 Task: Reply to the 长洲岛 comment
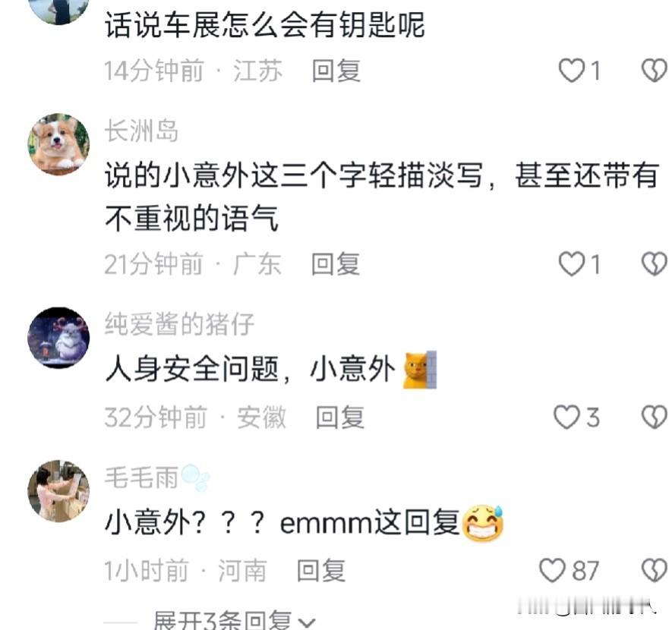(x=336, y=264)
